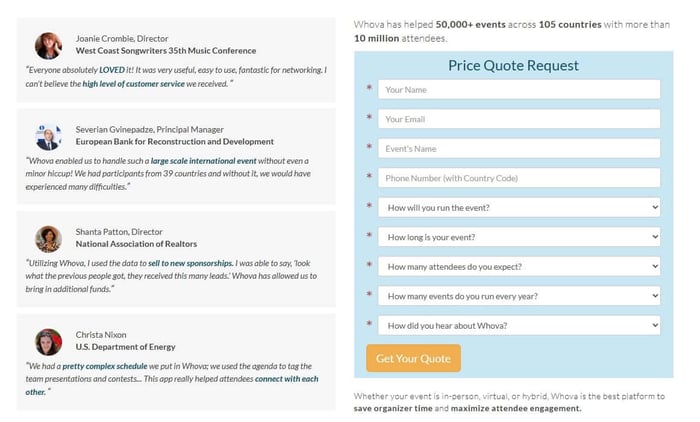Click the Price Quote Request heading
This screenshot has height=422, width=700.
[x=513, y=66]
